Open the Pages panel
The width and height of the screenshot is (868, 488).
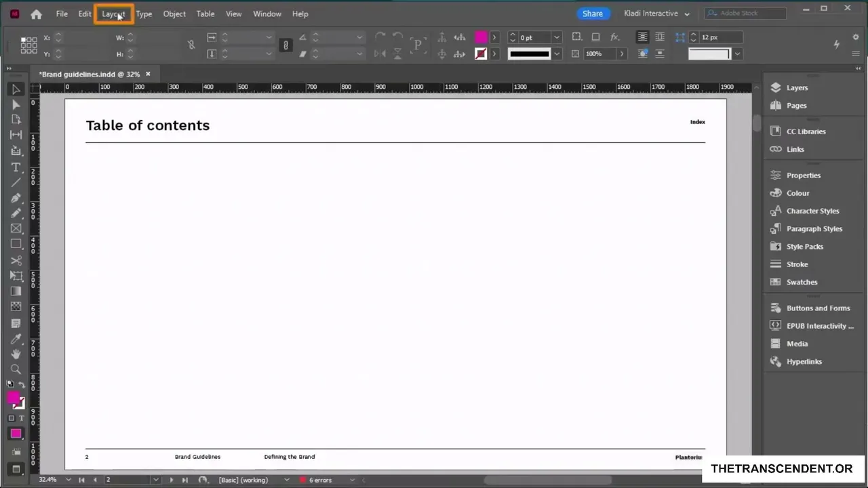tap(797, 105)
